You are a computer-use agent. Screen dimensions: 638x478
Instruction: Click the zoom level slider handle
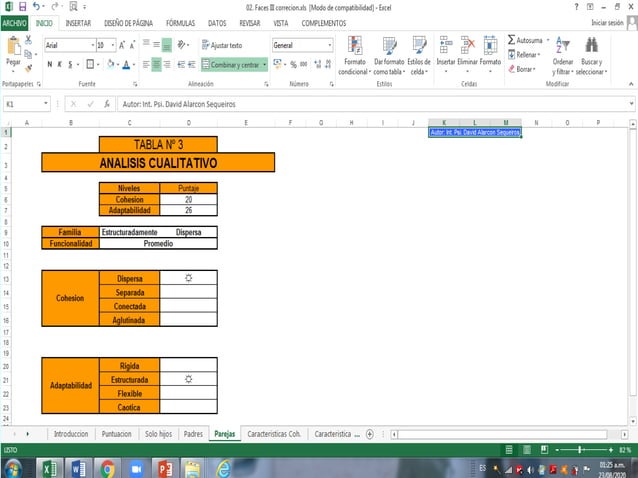(x=580, y=450)
